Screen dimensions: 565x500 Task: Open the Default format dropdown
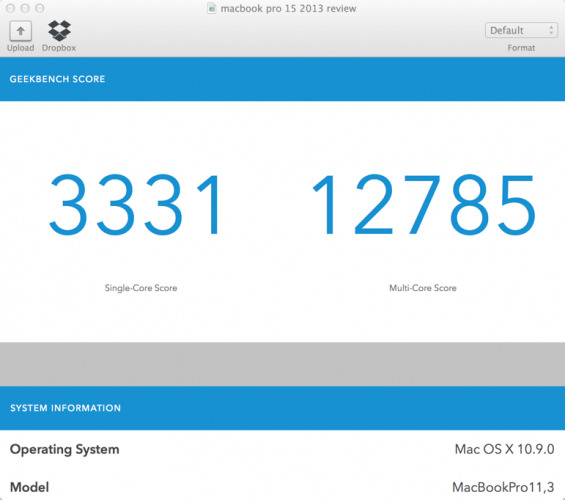[x=521, y=30]
